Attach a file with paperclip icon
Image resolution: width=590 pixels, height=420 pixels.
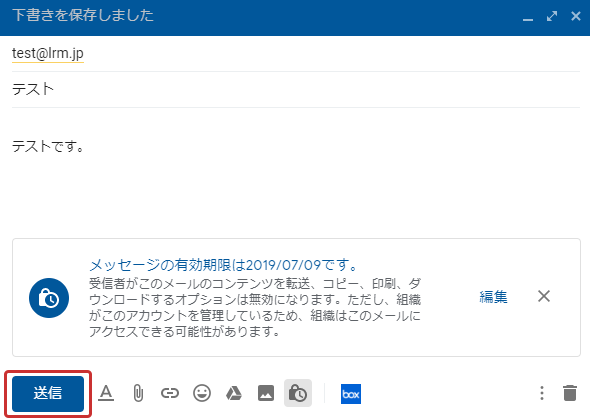click(x=138, y=394)
